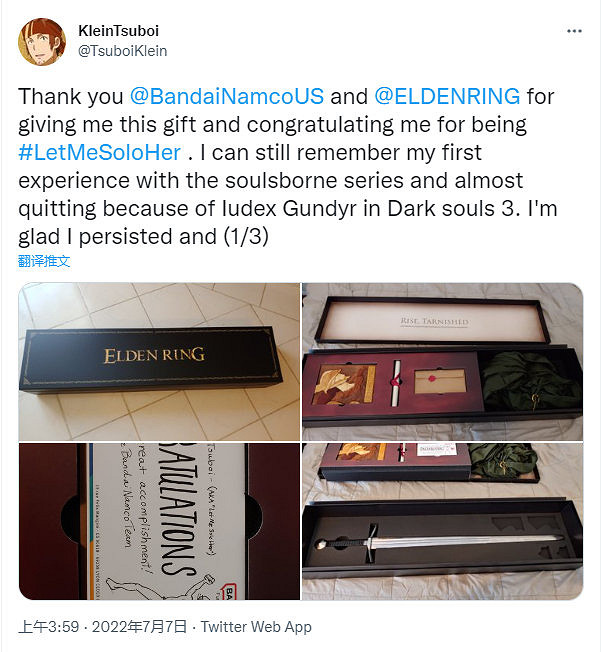
Task: Open the KleinTsuboi display name profile
Action: 119,31
